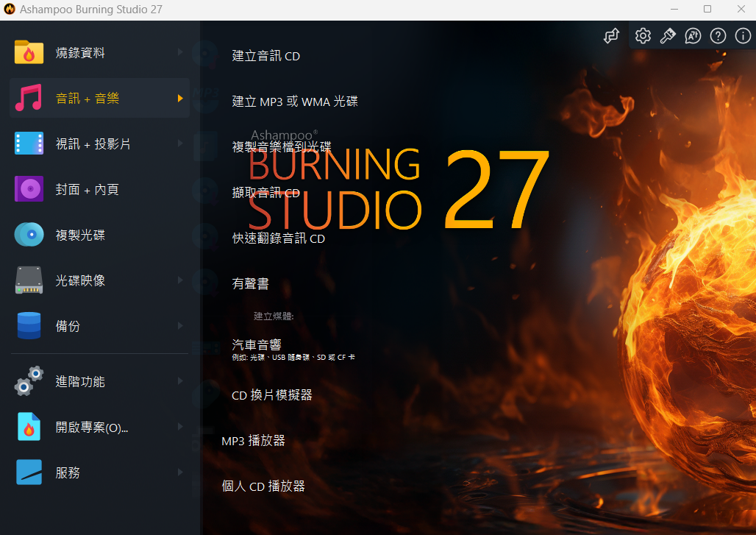Click the 進階功能 gears icon
Image resolution: width=756 pixels, height=535 pixels.
[29, 381]
